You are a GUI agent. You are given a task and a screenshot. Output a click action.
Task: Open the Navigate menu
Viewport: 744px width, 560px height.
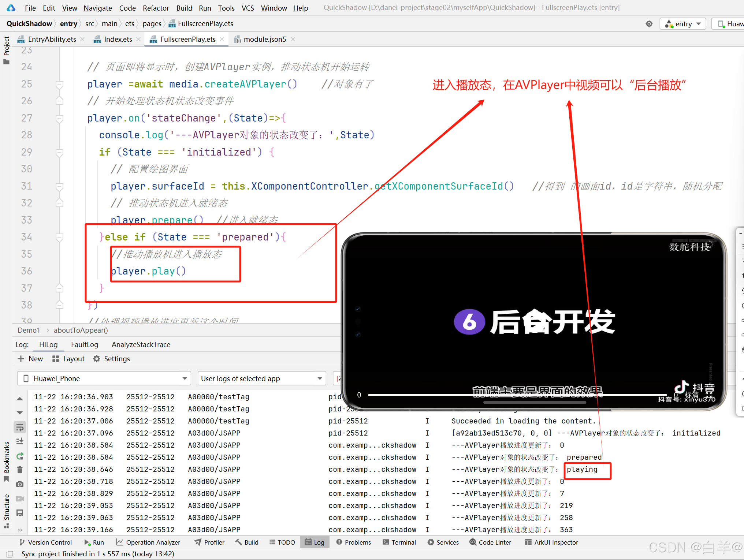97,8
